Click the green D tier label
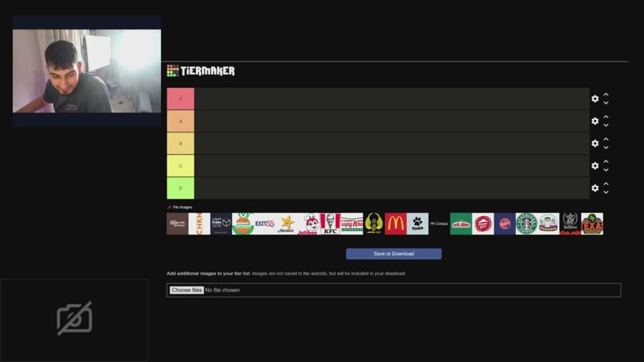644x362 pixels. pyautogui.click(x=180, y=188)
